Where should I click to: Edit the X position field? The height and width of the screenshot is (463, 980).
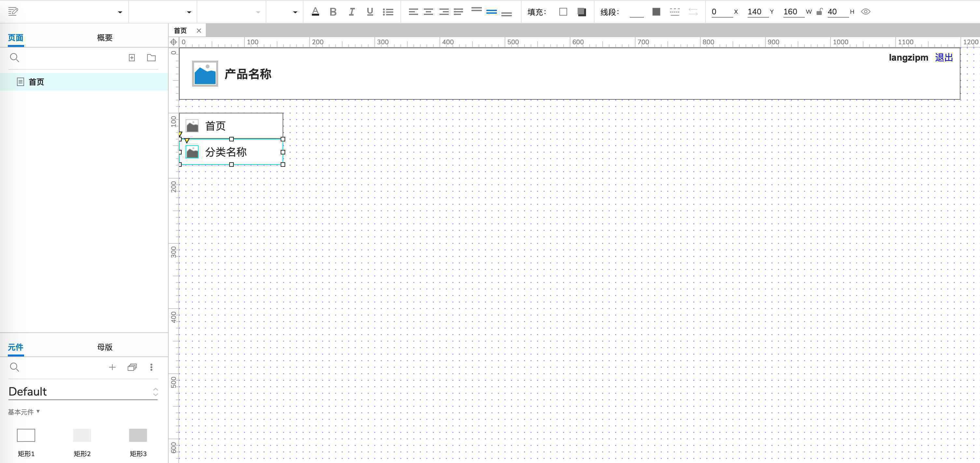(722, 12)
